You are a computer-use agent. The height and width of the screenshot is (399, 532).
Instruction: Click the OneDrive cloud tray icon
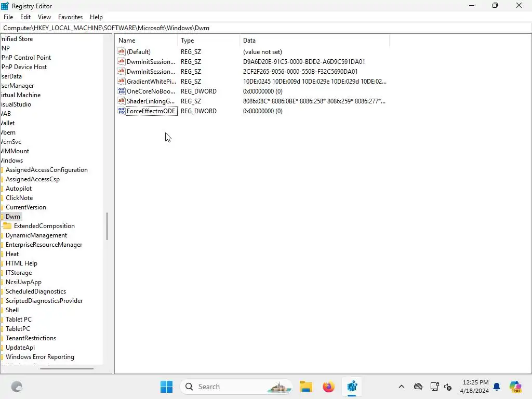coord(418,387)
